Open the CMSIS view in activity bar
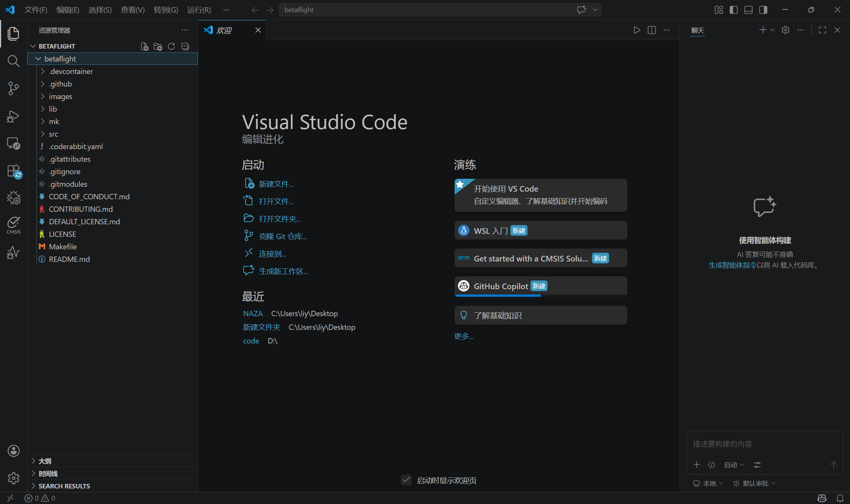Viewport: 850px width, 504px height. click(13, 225)
